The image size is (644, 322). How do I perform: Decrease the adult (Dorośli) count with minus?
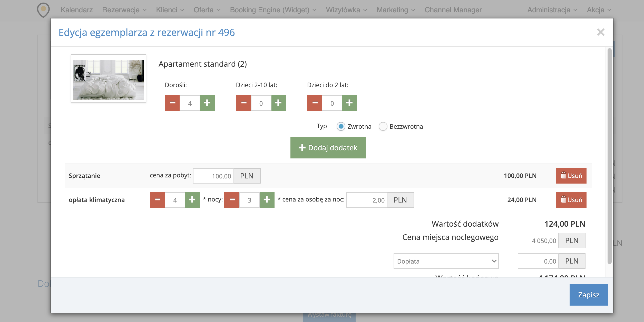point(172,103)
